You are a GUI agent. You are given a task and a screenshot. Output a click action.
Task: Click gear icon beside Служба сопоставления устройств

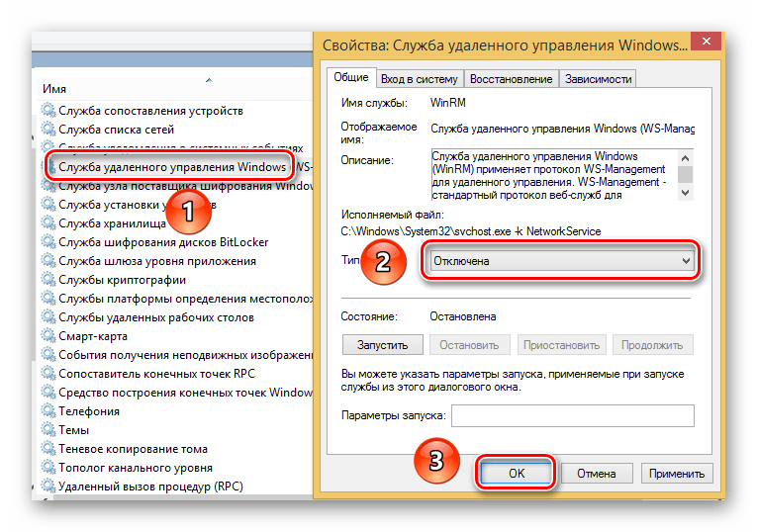pyautogui.click(x=48, y=110)
